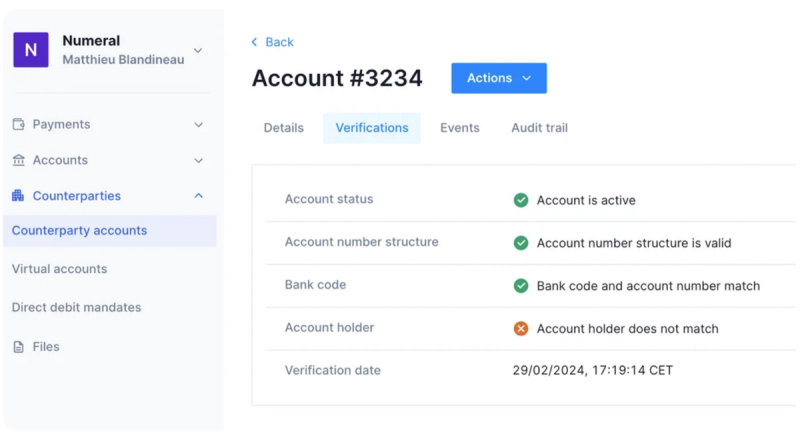This screenshot has height=445, width=800.
Task: Open the Events tab
Action: coord(460,128)
